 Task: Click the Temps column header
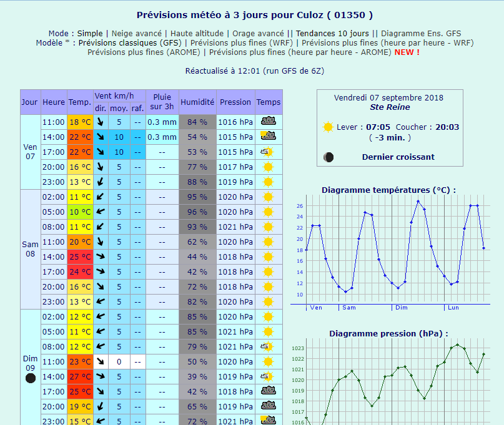269,102
